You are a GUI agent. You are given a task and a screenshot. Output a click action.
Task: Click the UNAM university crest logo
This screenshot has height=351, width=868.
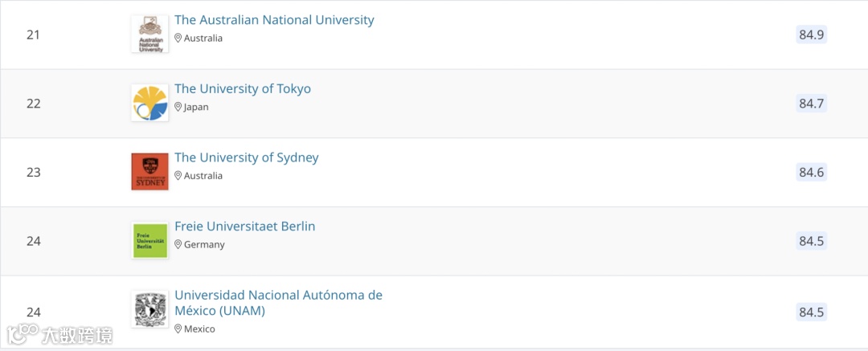(x=149, y=310)
